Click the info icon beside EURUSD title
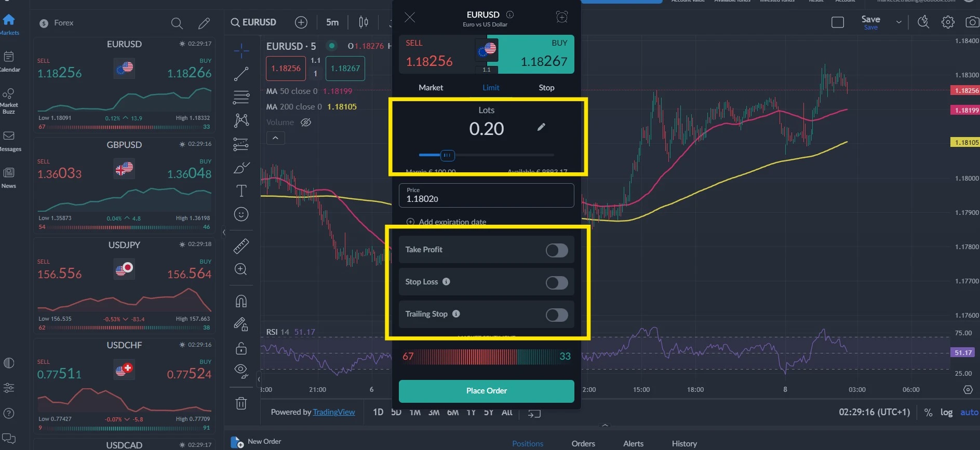This screenshot has width=980, height=450. [x=510, y=15]
